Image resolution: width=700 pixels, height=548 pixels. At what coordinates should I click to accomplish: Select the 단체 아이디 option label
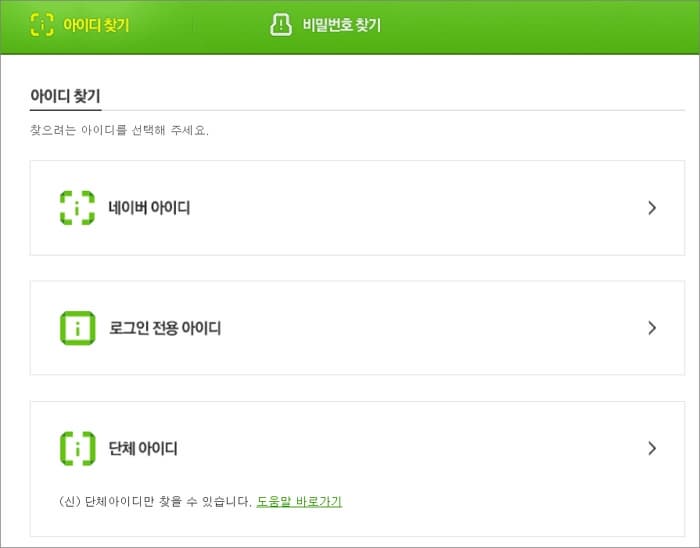click(x=143, y=448)
